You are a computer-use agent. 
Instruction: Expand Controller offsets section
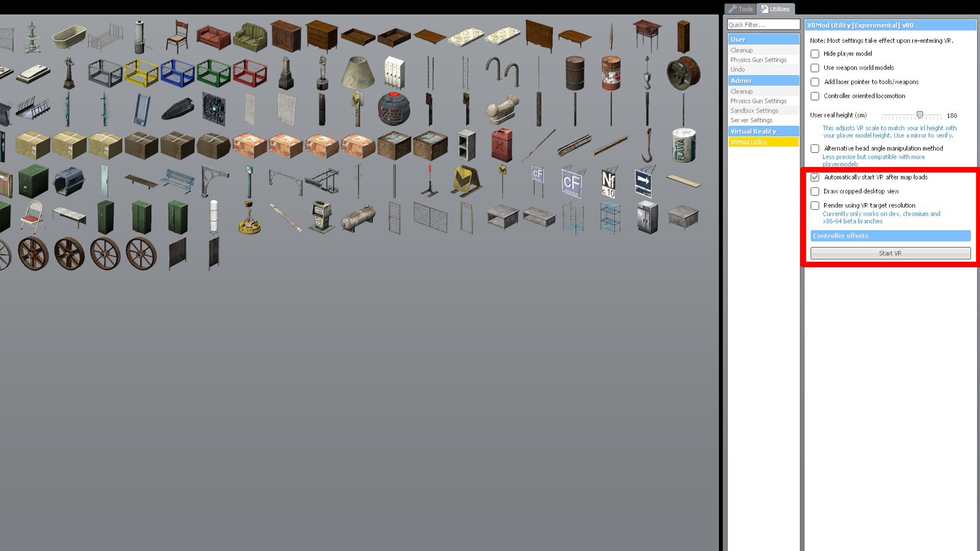889,235
